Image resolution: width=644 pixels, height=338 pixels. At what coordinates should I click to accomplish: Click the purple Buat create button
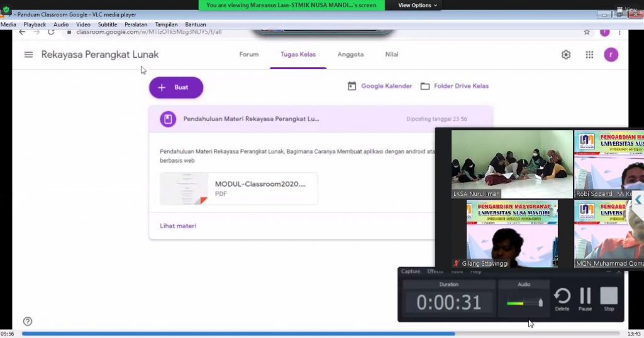pos(175,87)
